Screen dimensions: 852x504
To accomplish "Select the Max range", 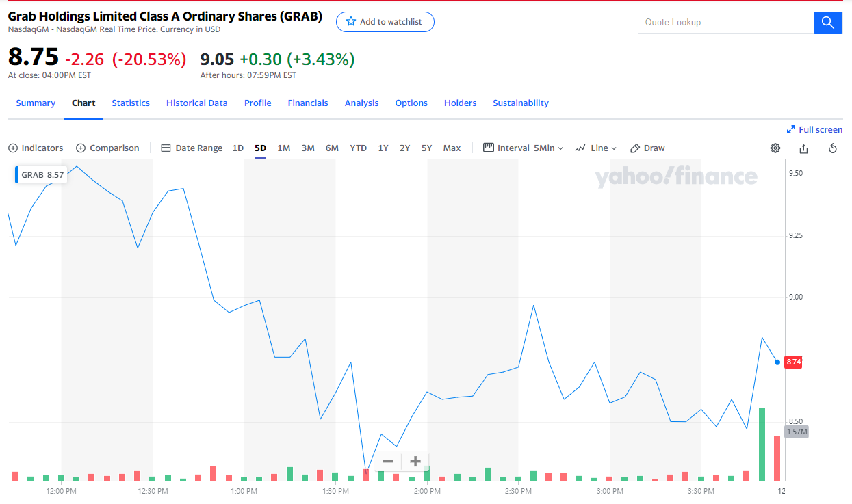I will click(452, 148).
